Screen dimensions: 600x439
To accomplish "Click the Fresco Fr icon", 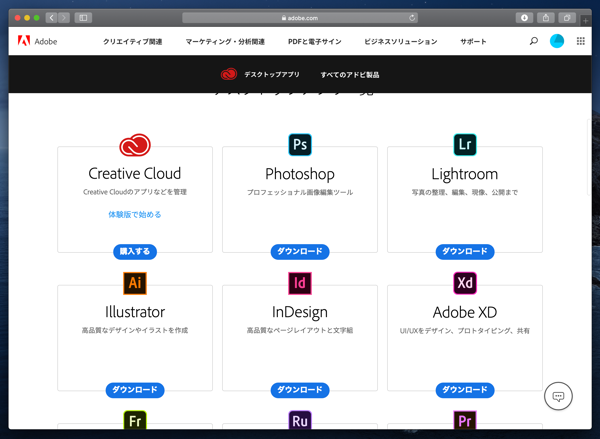I will (135, 419).
